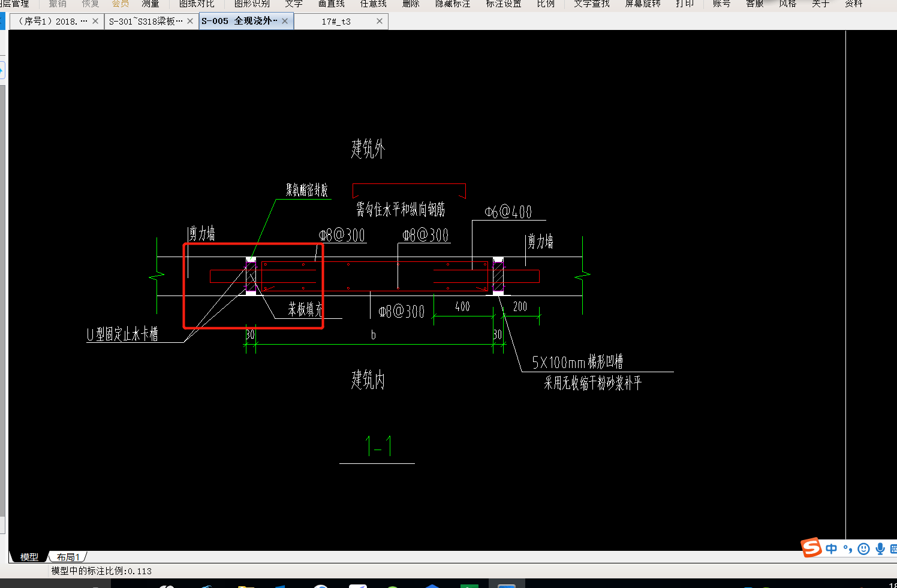This screenshot has height=588, width=897.
Task: Select the 画直线 draw line tool
Action: 332,4
